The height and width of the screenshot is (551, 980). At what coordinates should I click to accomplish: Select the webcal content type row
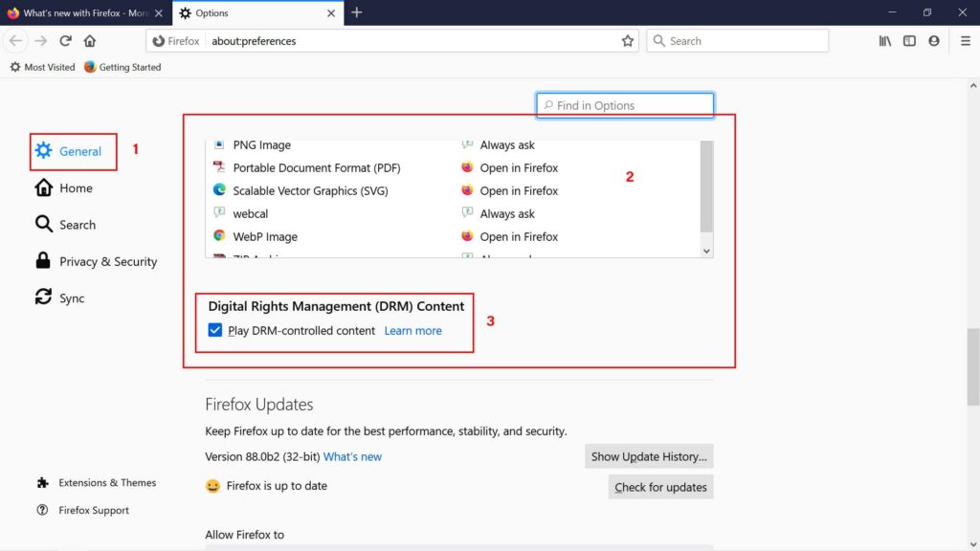pyautogui.click(x=453, y=213)
